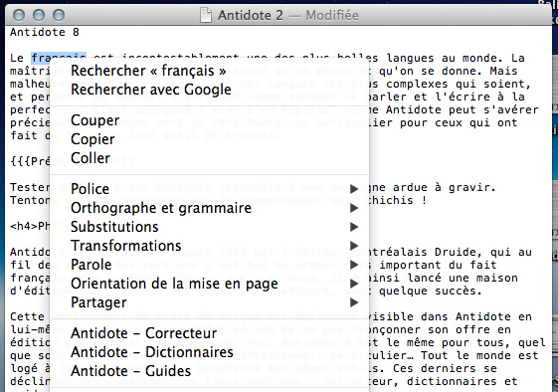Open the Substitutions submenu
The image size is (558, 392).
click(x=209, y=227)
